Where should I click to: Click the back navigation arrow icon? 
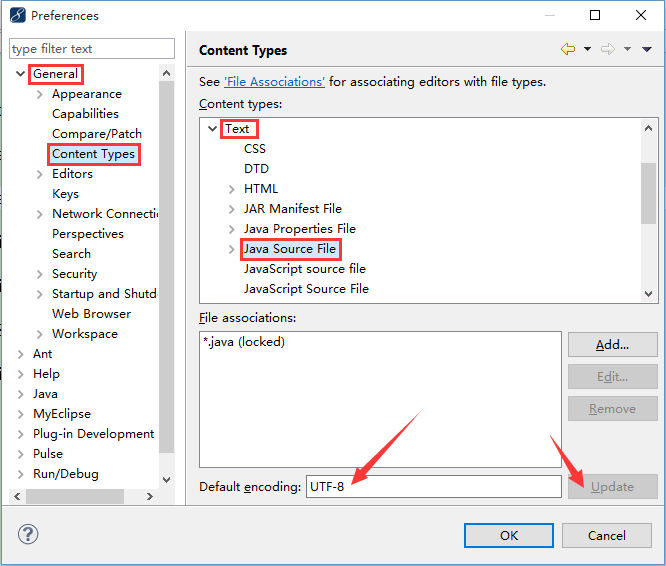point(568,49)
